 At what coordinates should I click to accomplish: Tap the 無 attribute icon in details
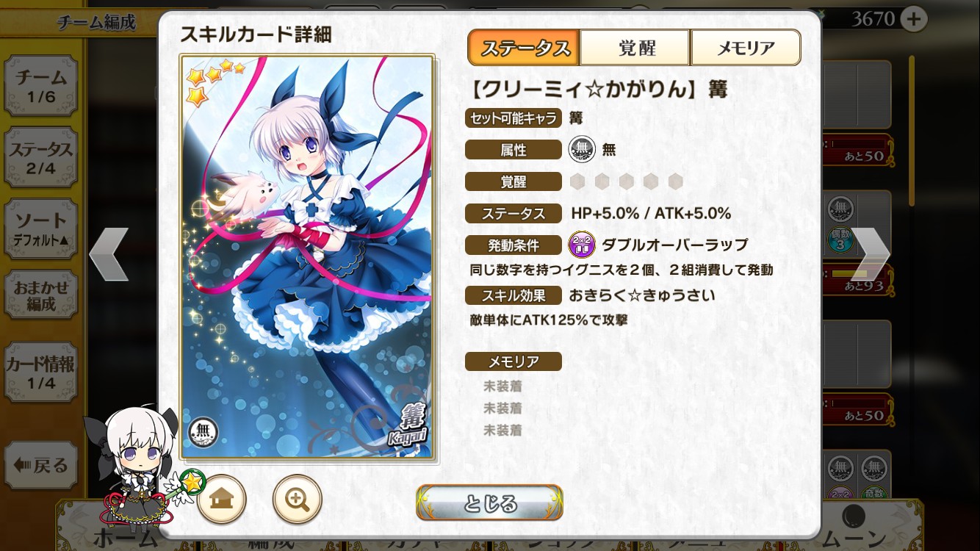pos(582,150)
